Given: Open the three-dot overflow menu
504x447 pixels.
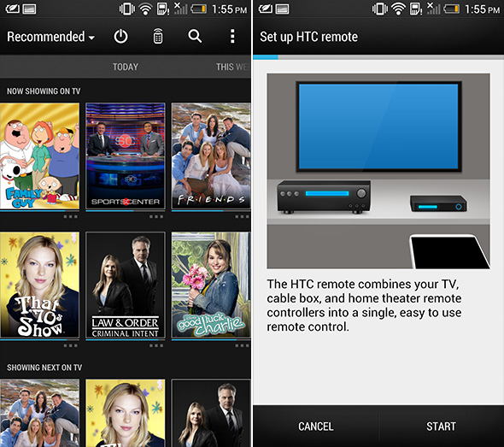Looking at the screenshot, I should 232,37.
